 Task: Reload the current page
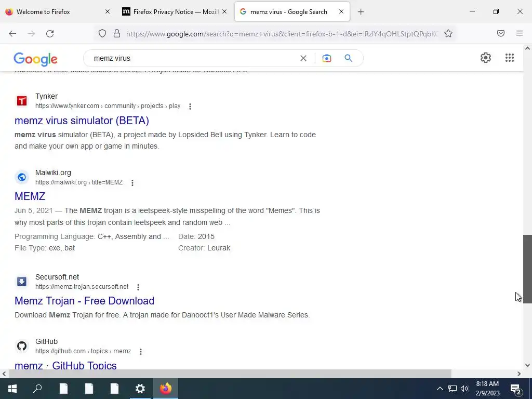(50, 33)
